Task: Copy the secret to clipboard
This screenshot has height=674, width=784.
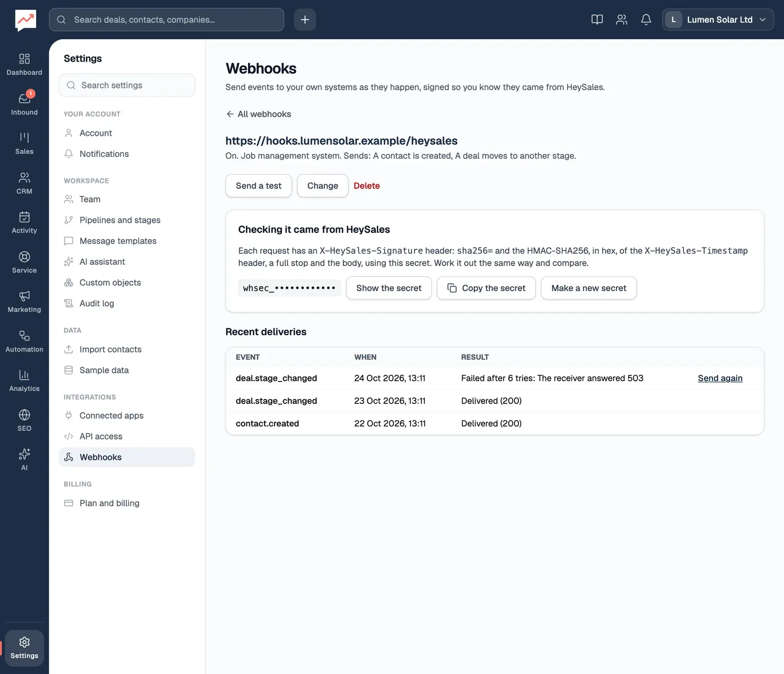Action: [486, 288]
